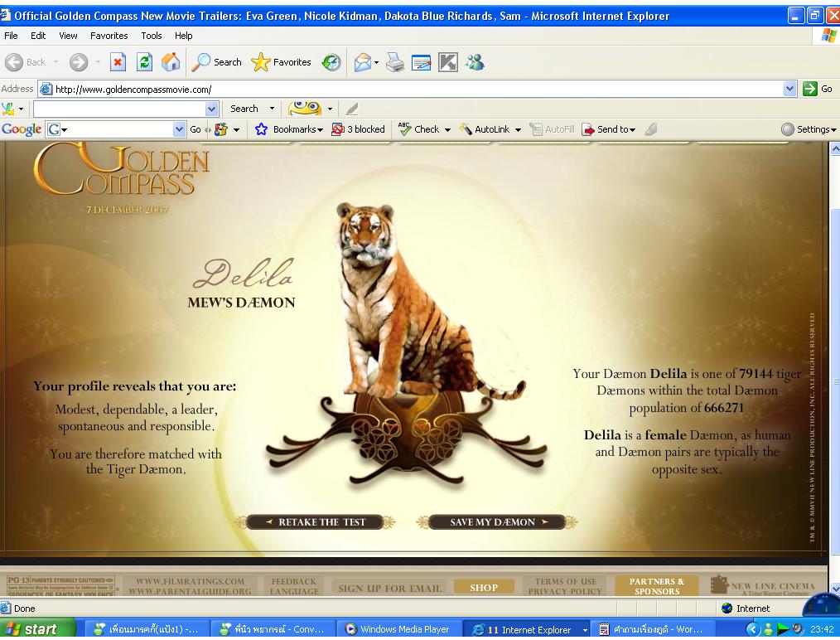Click the Edit page icon beside the printer
840x640 pixels.
[x=421, y=63]
